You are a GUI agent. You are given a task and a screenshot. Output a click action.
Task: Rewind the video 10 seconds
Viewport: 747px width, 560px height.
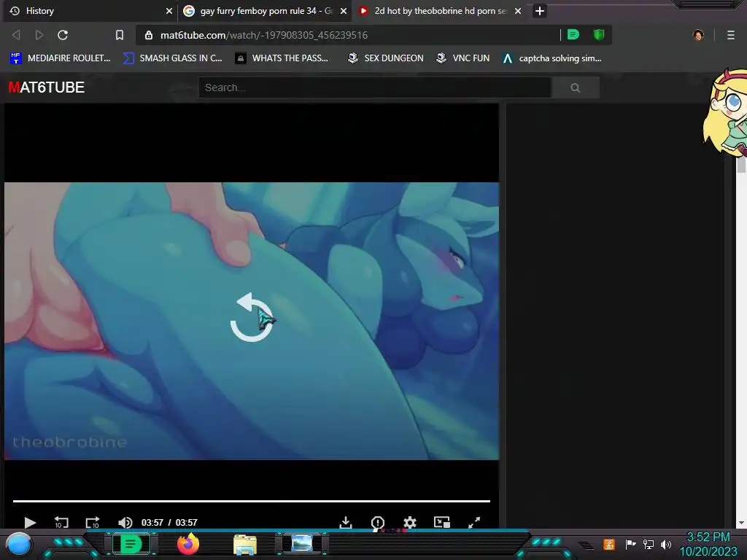coord(61,522)
